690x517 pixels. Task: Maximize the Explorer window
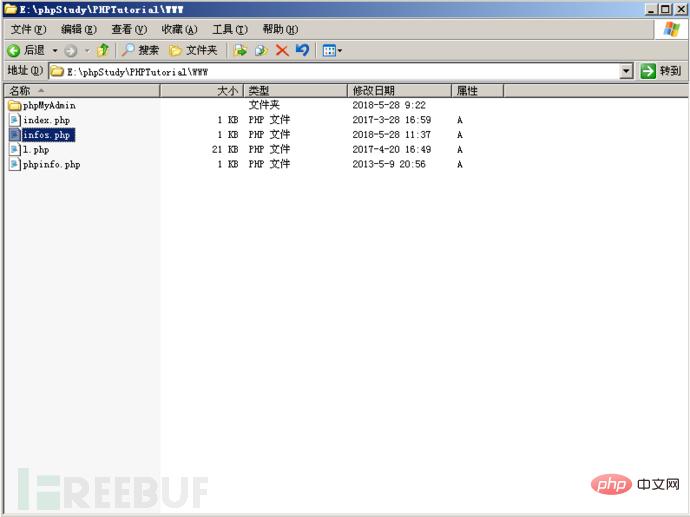666,9
